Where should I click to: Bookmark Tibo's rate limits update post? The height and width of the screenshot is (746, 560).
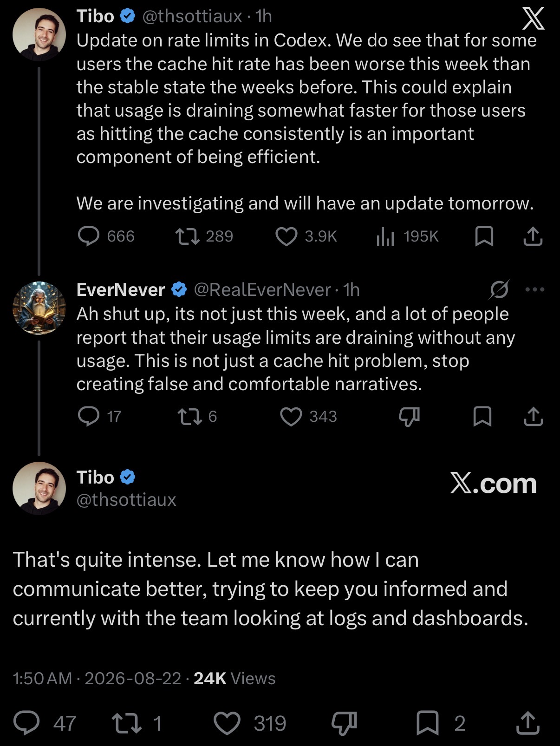point(484,236)
